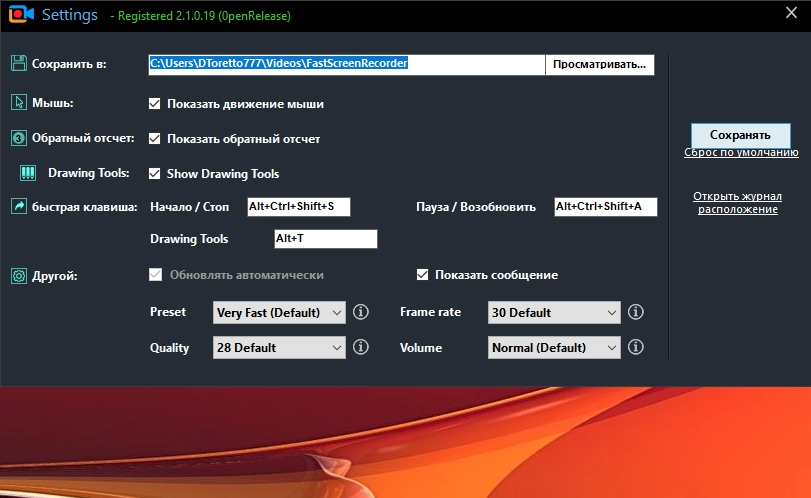Click Registered 2.1.0.19 (OpenRelease) text
The image size is (811, 498).
[204, 16]
